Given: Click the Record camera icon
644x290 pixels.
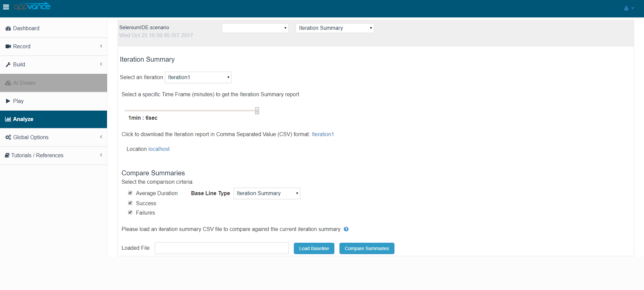Looking at the screenshot, I should point(8,47).
